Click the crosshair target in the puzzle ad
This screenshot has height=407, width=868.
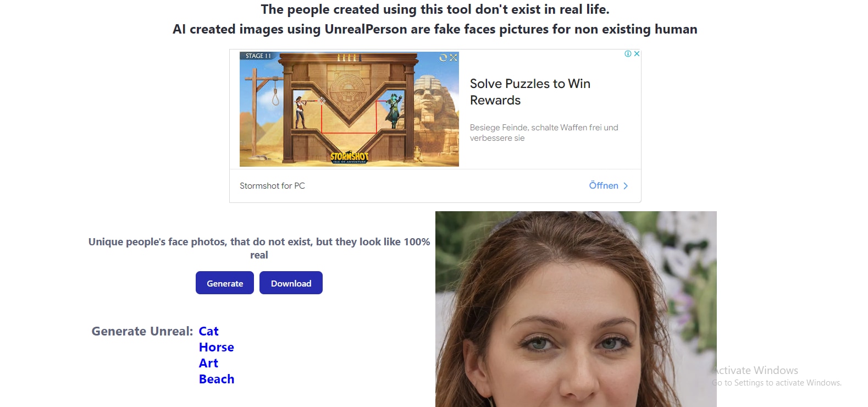(322, 100)
